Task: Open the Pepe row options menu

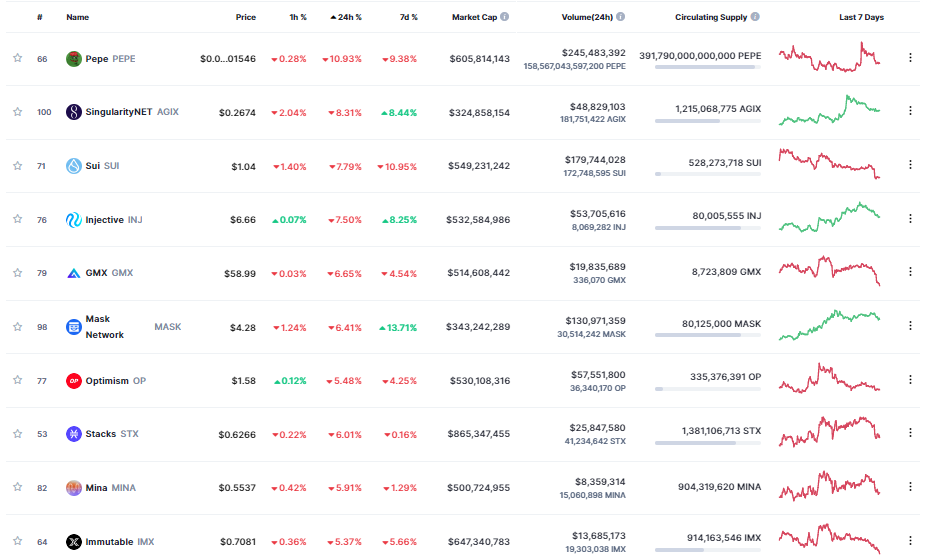Action: click(910, 57)
